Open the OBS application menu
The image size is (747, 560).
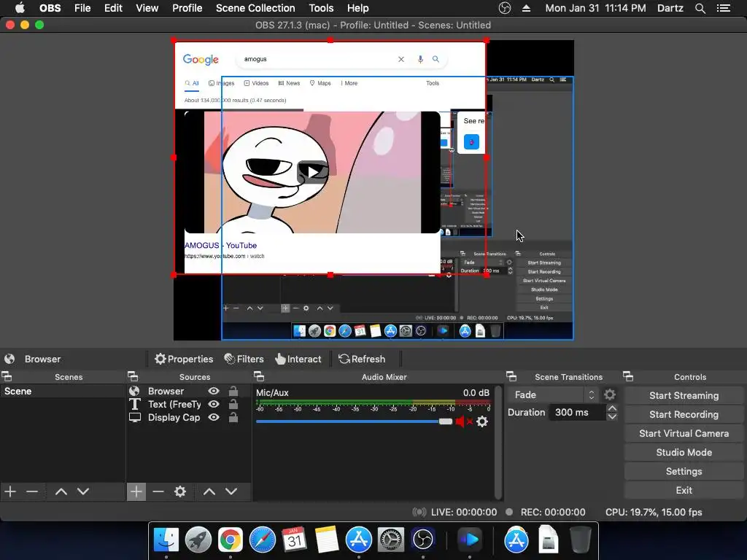pyautogui.click(x=50, y=8)
